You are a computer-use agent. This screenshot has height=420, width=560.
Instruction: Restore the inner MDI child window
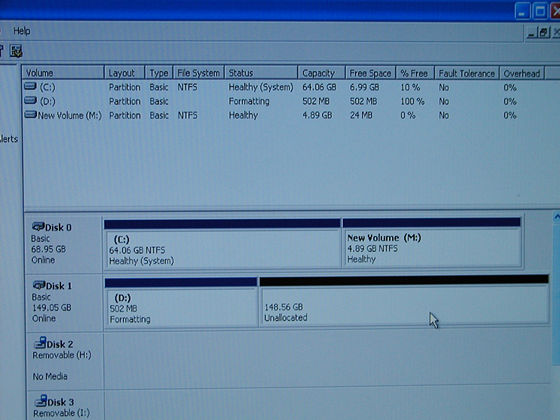tap(543, 33)
